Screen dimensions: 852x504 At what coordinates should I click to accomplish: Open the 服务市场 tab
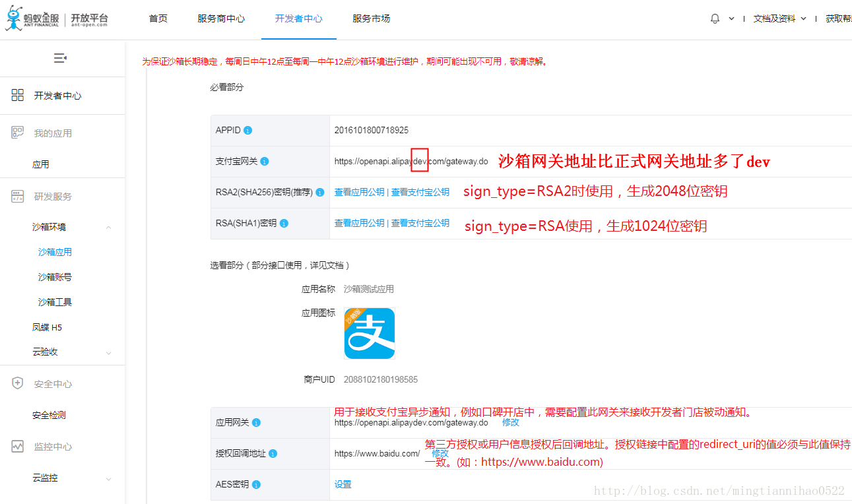[x=372, y=18]
